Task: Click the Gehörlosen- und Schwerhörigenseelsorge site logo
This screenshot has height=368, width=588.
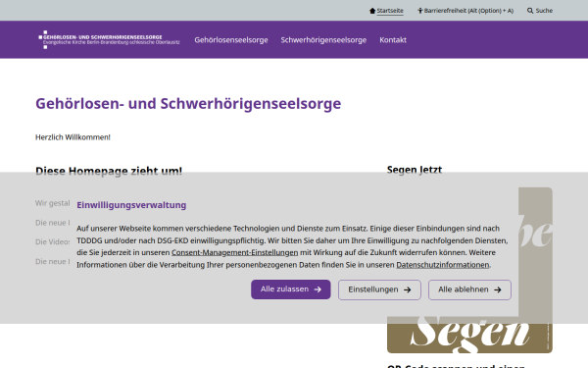Action: coord(109,39)
